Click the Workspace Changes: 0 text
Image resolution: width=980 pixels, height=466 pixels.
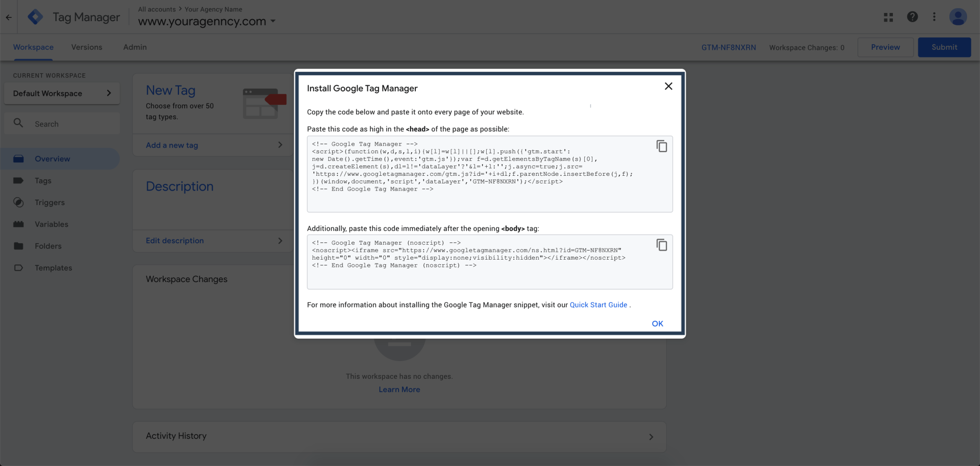(806, 47)
